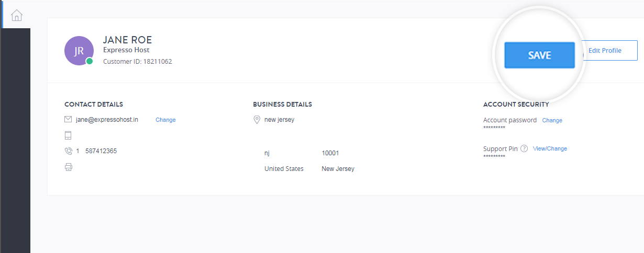Click the Customer ID 18211062 text

(x=137, y=62)
